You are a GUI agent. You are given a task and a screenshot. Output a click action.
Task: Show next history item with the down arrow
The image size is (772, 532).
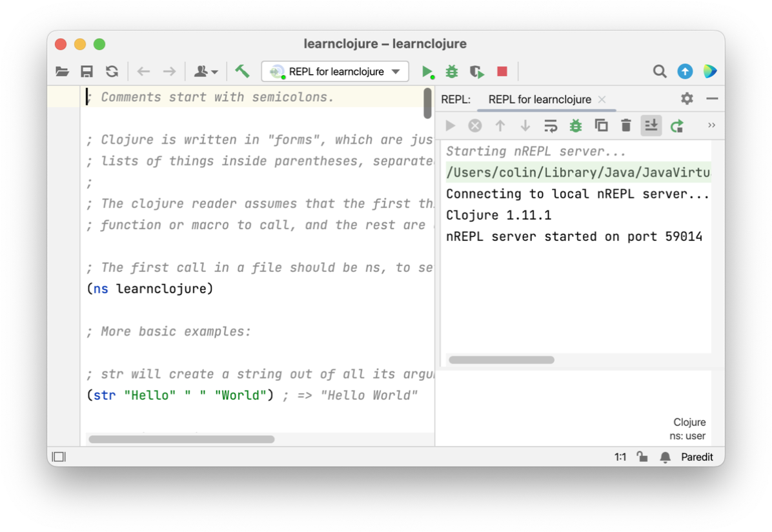click(525, 126)
